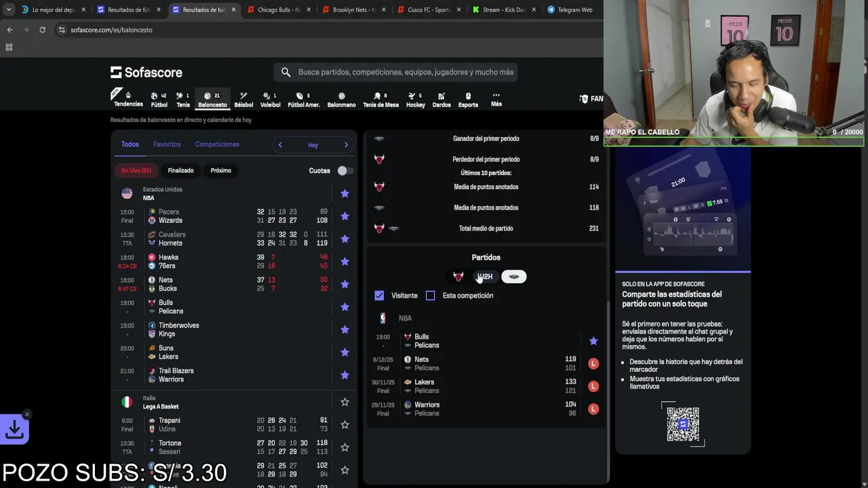Image resolution: width=868 pixels, height=488 pixels.
Task: Switch to the Chicago Bulls browser tab
Action: coord(278,9)
